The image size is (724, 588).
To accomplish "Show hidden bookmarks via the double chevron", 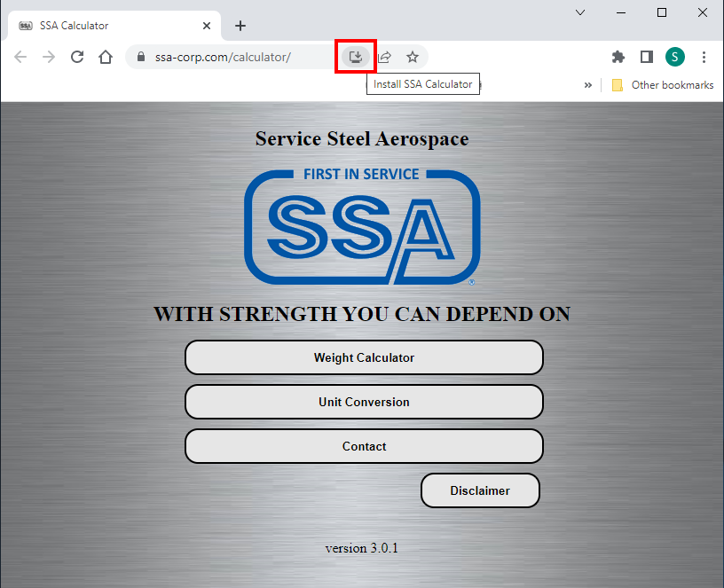I will 587,85.
